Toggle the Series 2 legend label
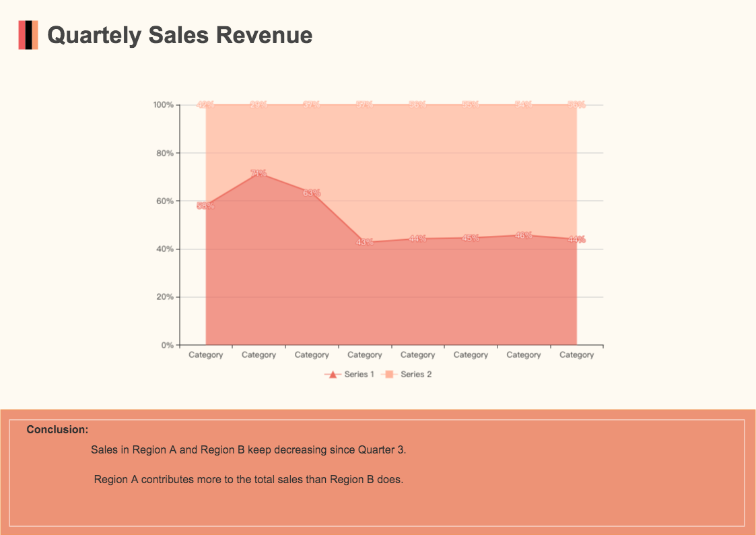756x535 pixels. 416,375
